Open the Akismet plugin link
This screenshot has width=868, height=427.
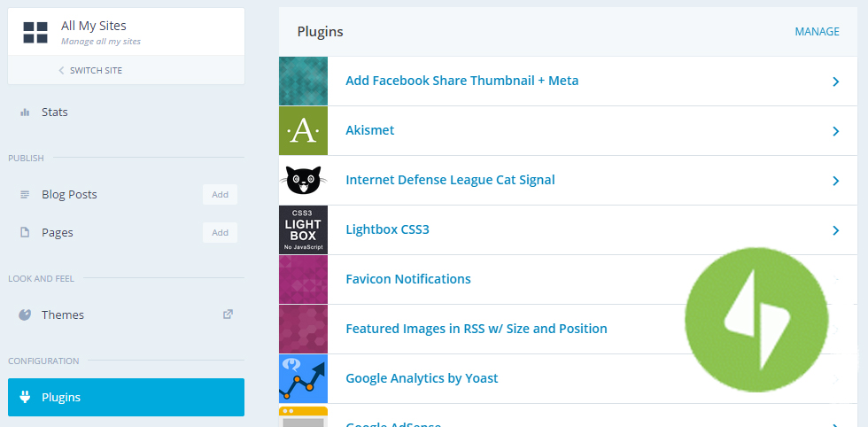point(370,131)
